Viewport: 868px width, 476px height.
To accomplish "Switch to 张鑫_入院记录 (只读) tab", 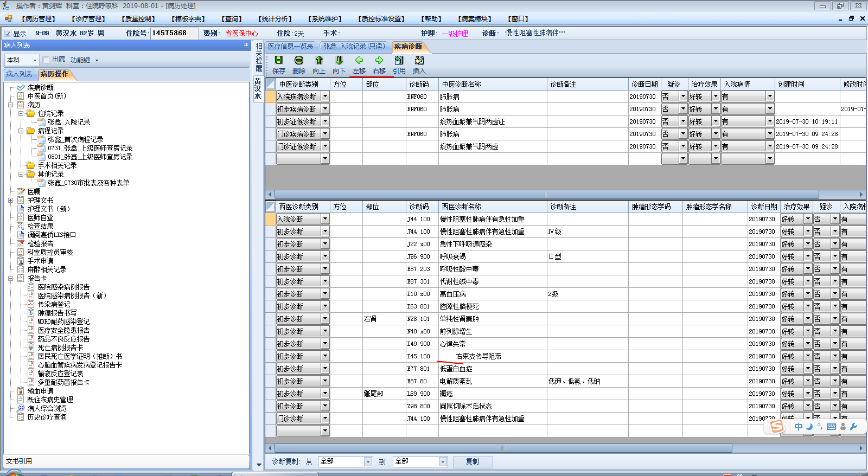I will click(x=354, y=47).
